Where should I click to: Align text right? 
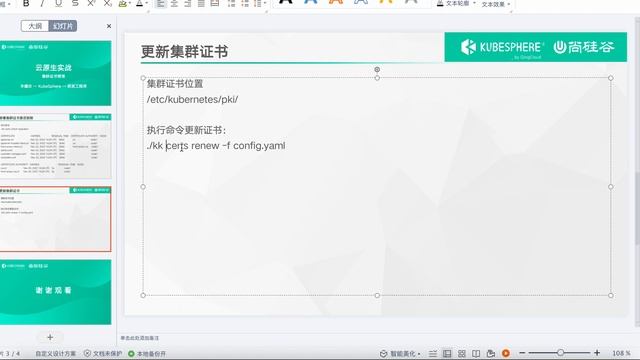pos(188,4)
